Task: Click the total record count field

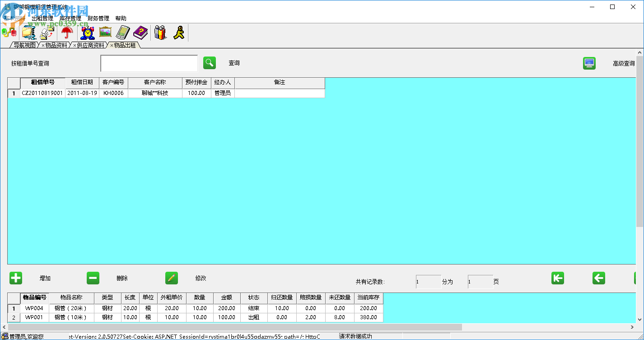Action: [x=429, y=282]
